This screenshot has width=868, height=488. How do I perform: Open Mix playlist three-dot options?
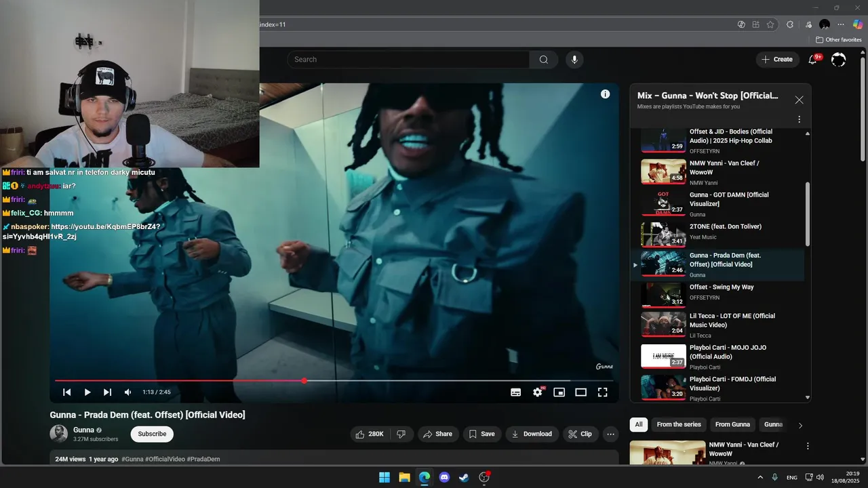[x=799, y=119]
